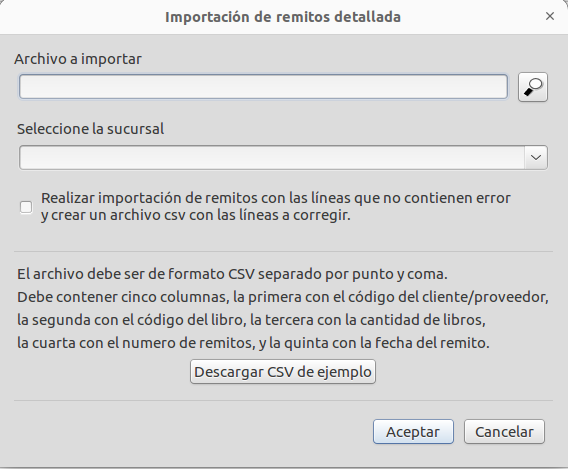Image resolution: width=568 pixels, height=469 pixels.
Task: Click the 'Seleccione la sucursal' label
Action: click(91, 129)
